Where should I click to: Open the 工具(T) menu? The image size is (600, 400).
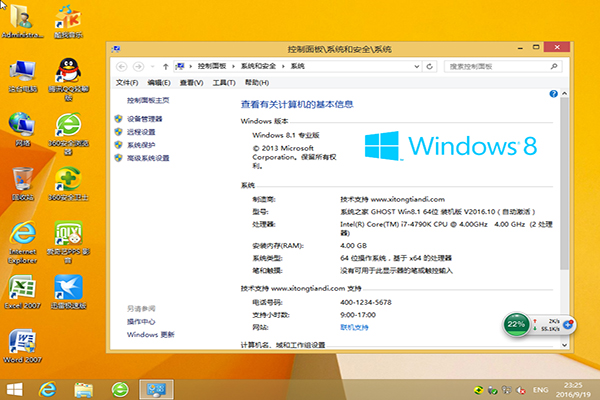(222, 82)
